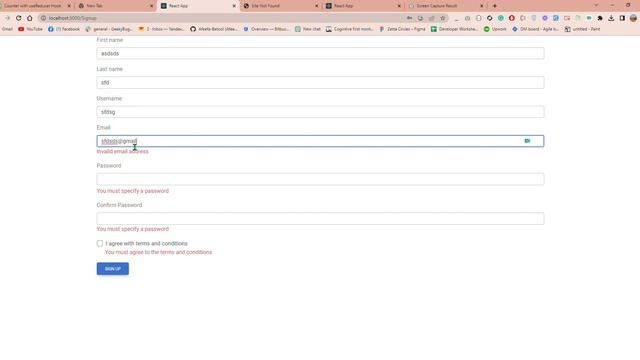Image resolution: width=640 pixels, height=360 pixels.
Task: Open a new tab with the plus button
Action: (495, 6)
